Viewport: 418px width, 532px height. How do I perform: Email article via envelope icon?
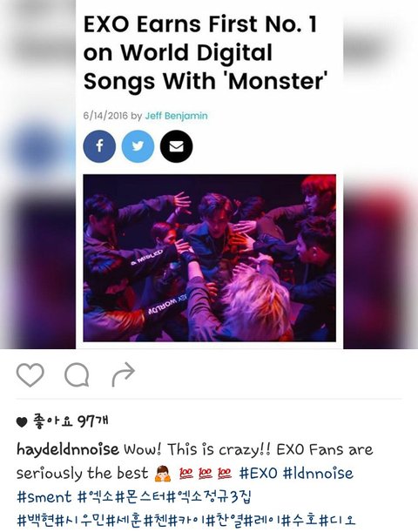click(177, 146)
